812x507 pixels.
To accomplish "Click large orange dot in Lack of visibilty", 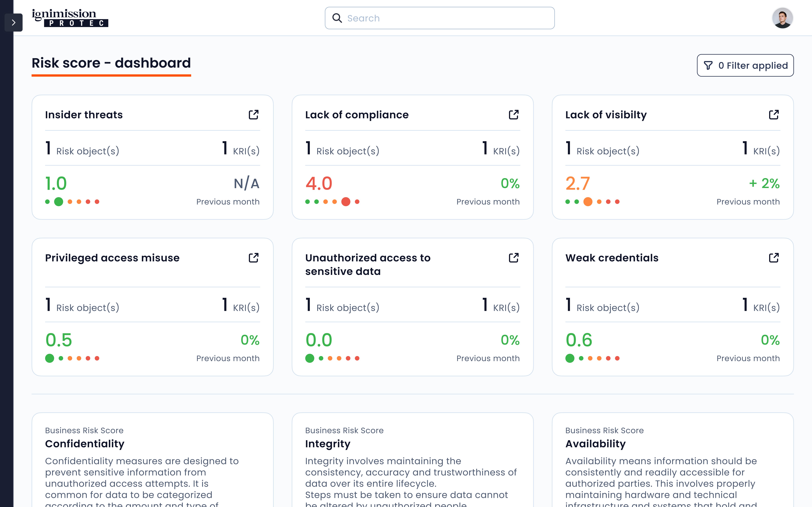I will coord(588,202).
